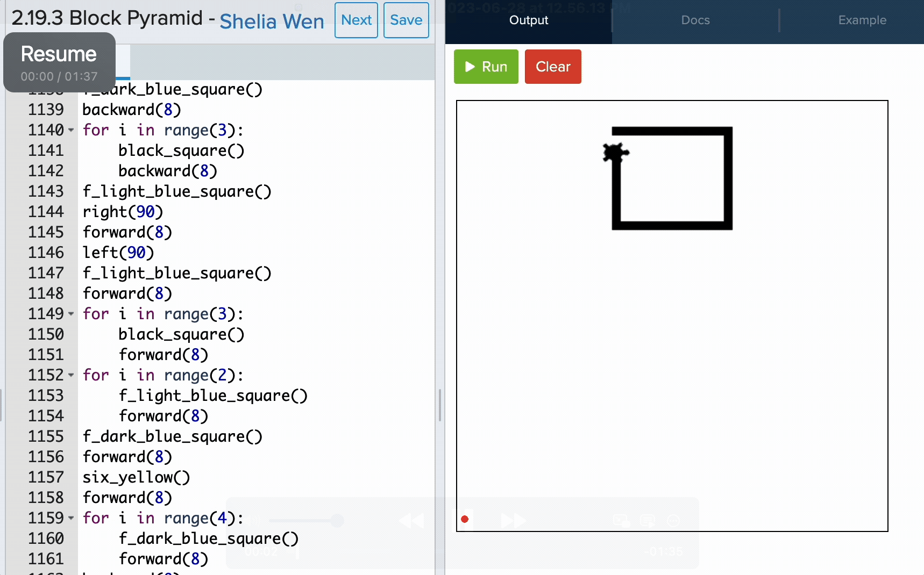Click right(90) on line 1144
Viewport: 924px width, 575px height.
pyautogui.click(x=123, y=212)
